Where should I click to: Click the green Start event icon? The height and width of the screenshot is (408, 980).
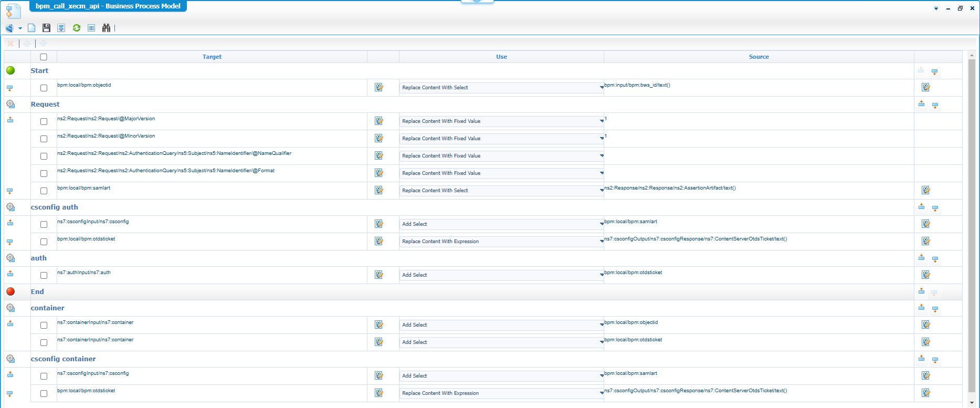10,70
